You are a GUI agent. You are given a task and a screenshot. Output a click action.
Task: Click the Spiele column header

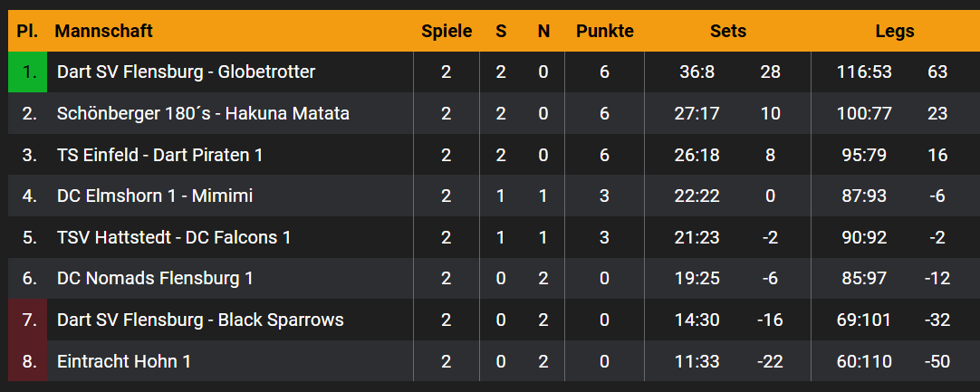[x=447, y=32]
